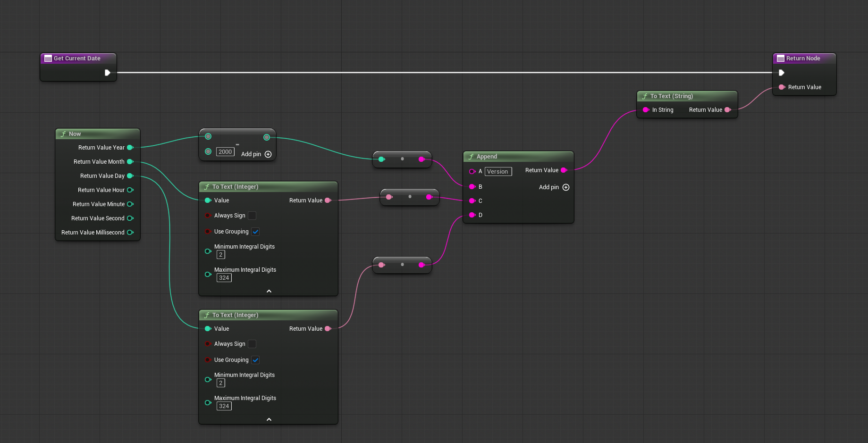The width and height of the screenshot is (868, 443).
Task: Click the Return Value Day output pin
Action: (x=130, y=176)
